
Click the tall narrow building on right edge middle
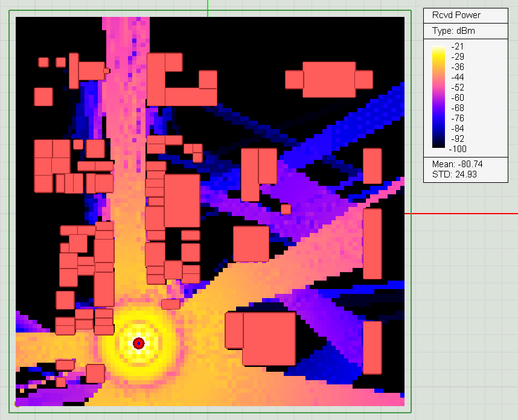[373, 244]
